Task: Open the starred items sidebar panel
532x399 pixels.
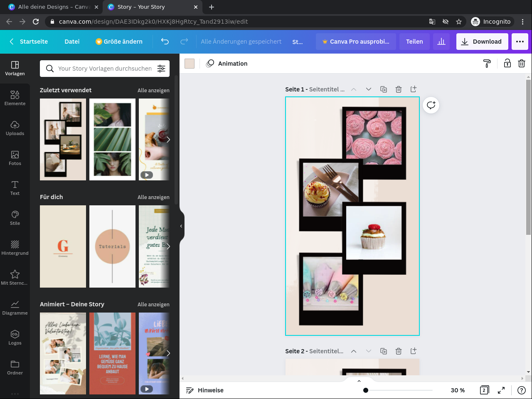Action: 15,278
